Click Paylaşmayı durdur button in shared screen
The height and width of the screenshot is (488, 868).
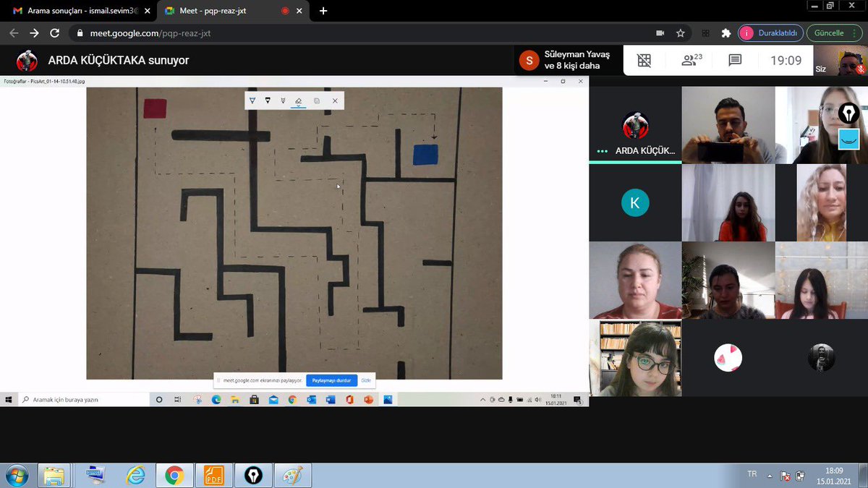pyautogui.click(x=331, y=380)
